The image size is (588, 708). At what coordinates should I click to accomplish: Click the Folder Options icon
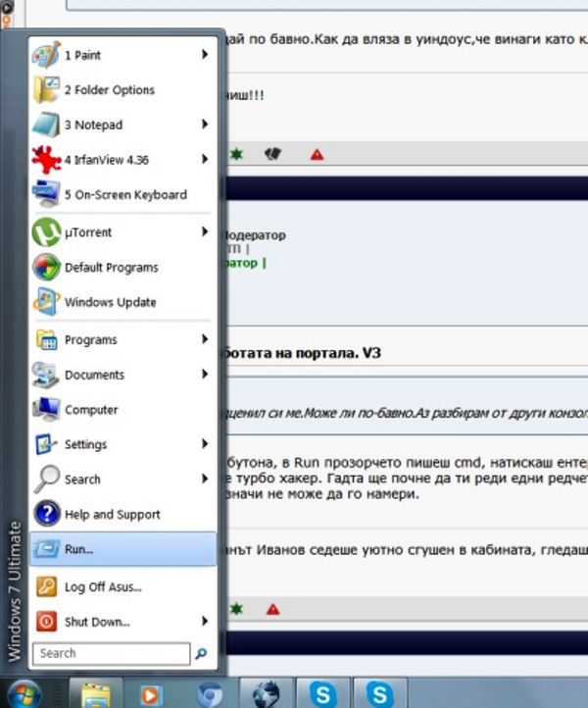point(46,90)
